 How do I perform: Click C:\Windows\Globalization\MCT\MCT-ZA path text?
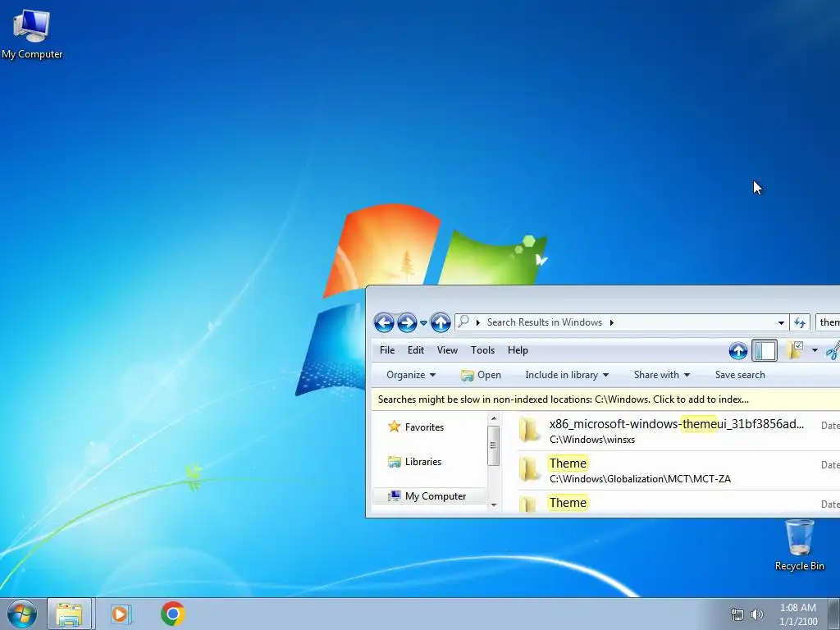(x=640, y=479)
